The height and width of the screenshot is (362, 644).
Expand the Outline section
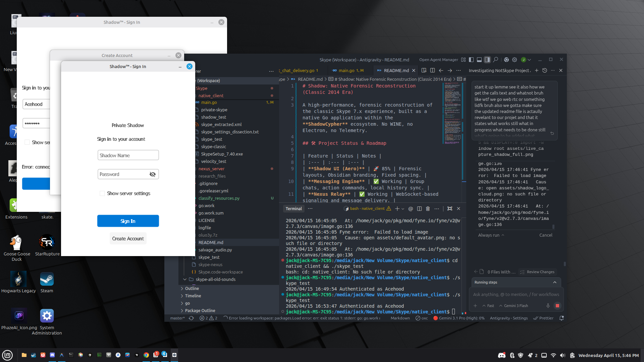tap(192, 288)
